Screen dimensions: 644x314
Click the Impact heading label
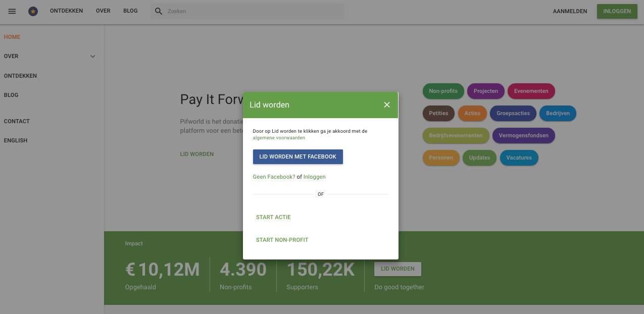134,243
